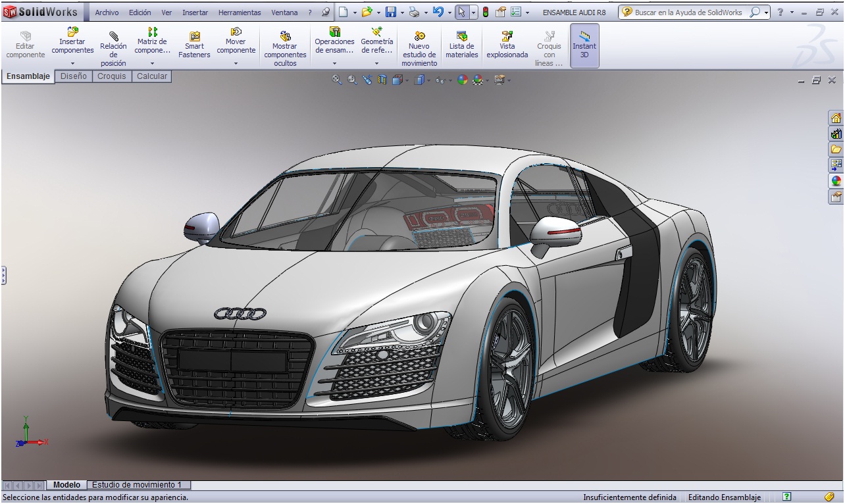Viewport: 845px width, 504px height.
Task: Open Estudio de movimiento 1 tab
Action: pyautogui.click(x=137, y=485)
